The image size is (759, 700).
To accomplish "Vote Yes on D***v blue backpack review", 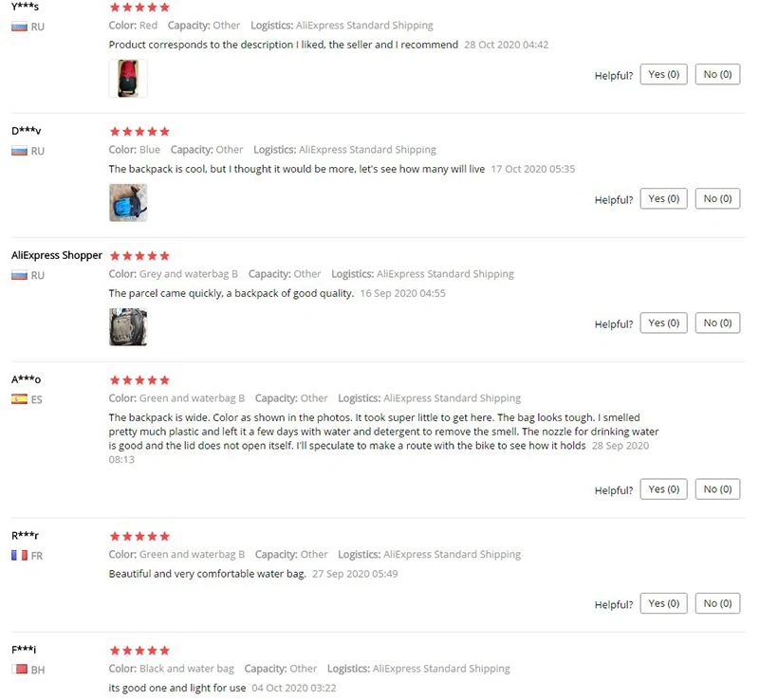I will click(x=663, y=198).
